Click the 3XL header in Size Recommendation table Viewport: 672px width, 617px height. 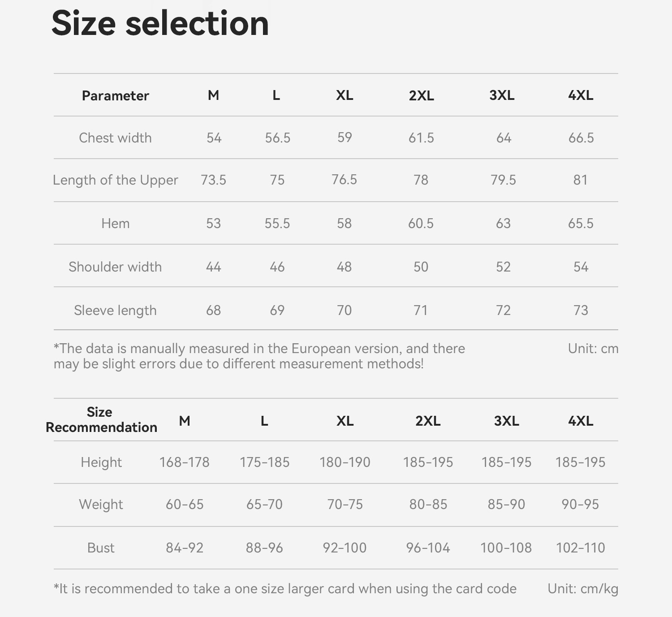tap(506, 421)
